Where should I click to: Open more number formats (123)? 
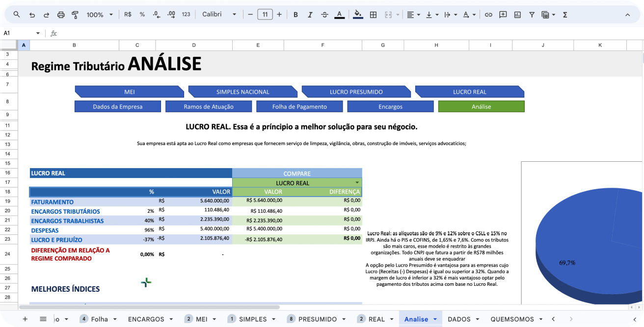coord(186,15)
